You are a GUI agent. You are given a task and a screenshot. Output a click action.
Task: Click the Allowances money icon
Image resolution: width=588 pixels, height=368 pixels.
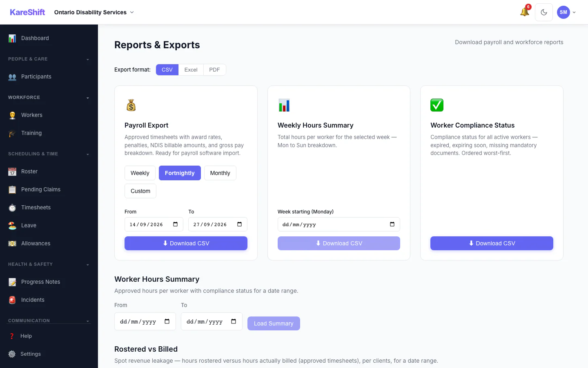(12, 243)
